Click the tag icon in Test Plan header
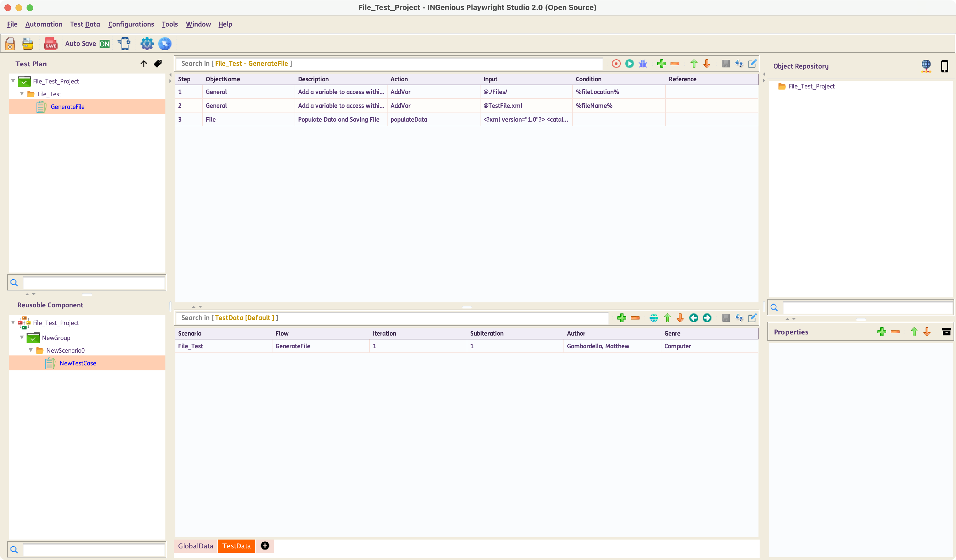The width and height of the screenshot is (956, 560). tap(158, 64)
